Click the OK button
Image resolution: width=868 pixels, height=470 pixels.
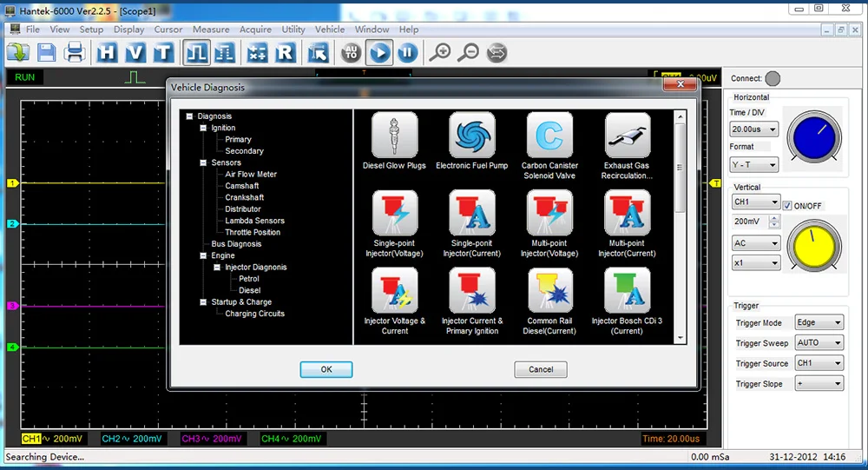[x=326, y=369]
